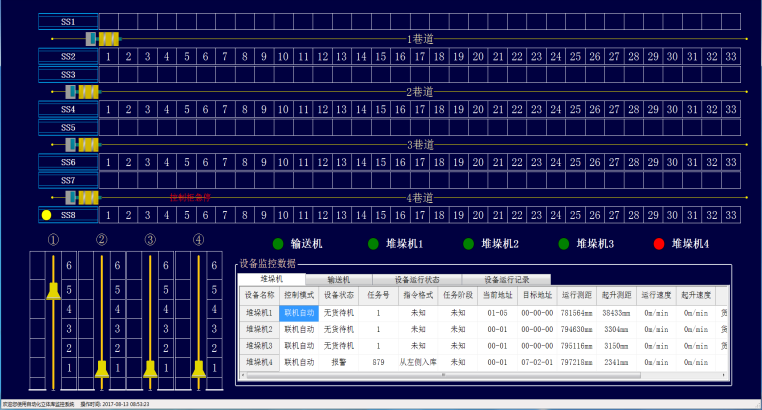762x410 pixels.
Task: Click the 控制模式 column header
Action: coord(298,295)
